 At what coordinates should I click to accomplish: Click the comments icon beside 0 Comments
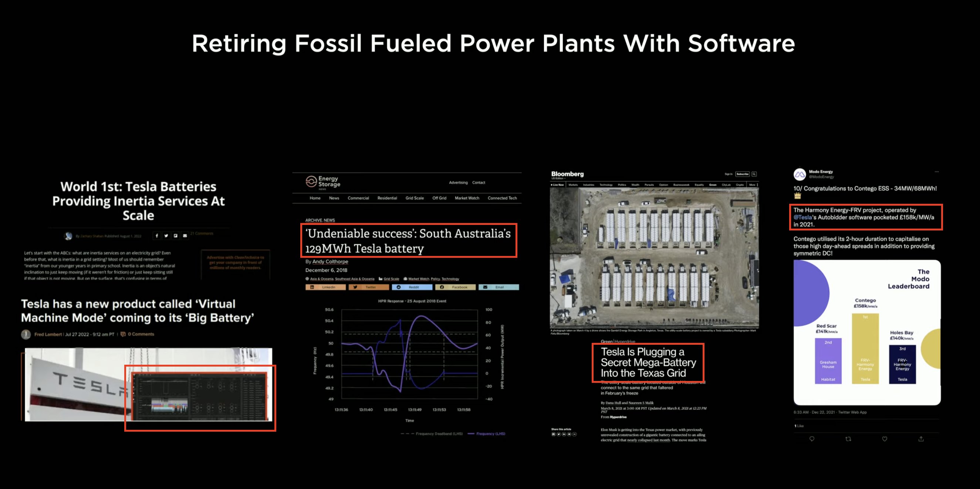pyautogui.click(x=123, y=334)
